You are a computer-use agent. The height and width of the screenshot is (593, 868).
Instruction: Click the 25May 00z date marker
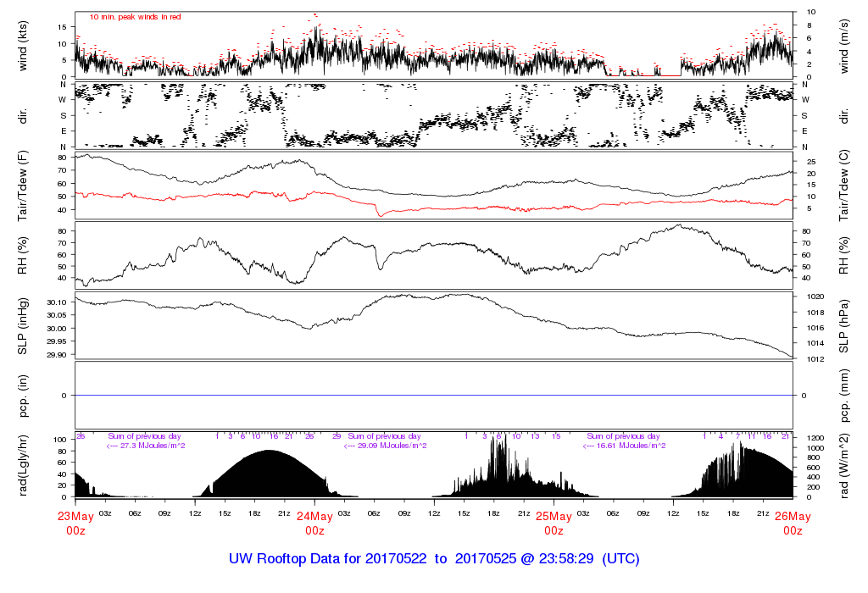pos(554,523)
